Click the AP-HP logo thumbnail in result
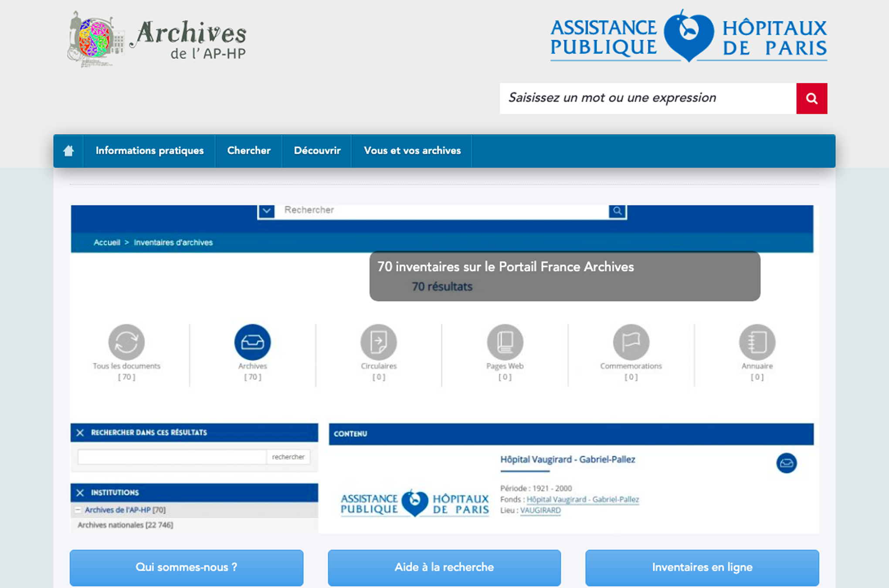This screenshot has height=588, width=889. 414,504
